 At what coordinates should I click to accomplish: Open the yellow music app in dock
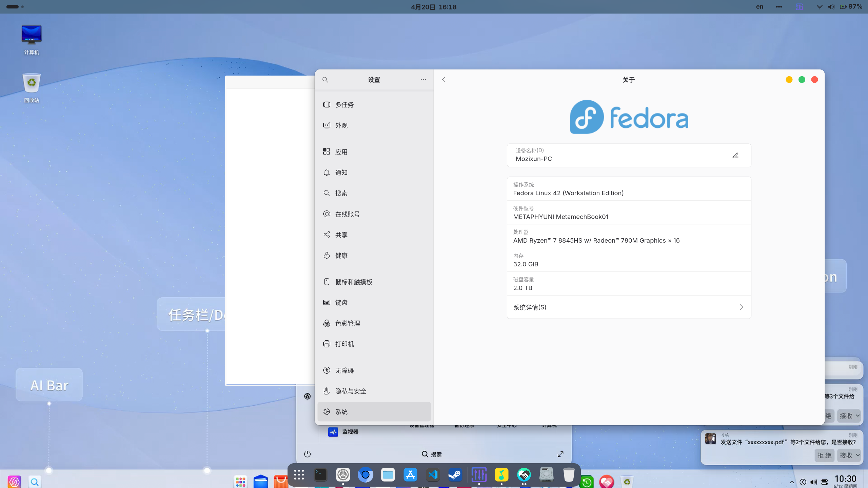tap(501, 475)
